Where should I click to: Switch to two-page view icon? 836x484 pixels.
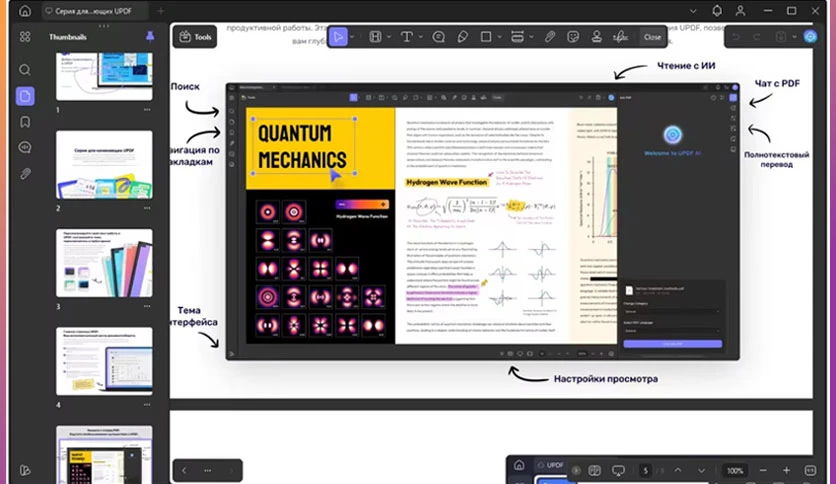[594, 471]
